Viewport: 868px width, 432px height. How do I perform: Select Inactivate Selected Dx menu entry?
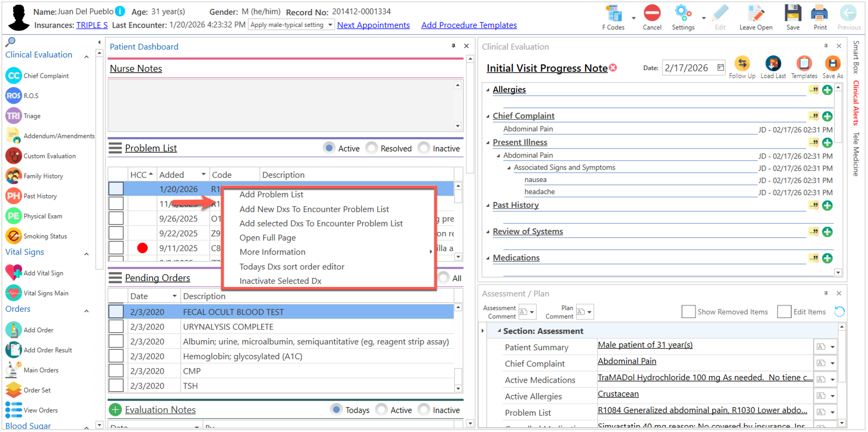(280, 281)
